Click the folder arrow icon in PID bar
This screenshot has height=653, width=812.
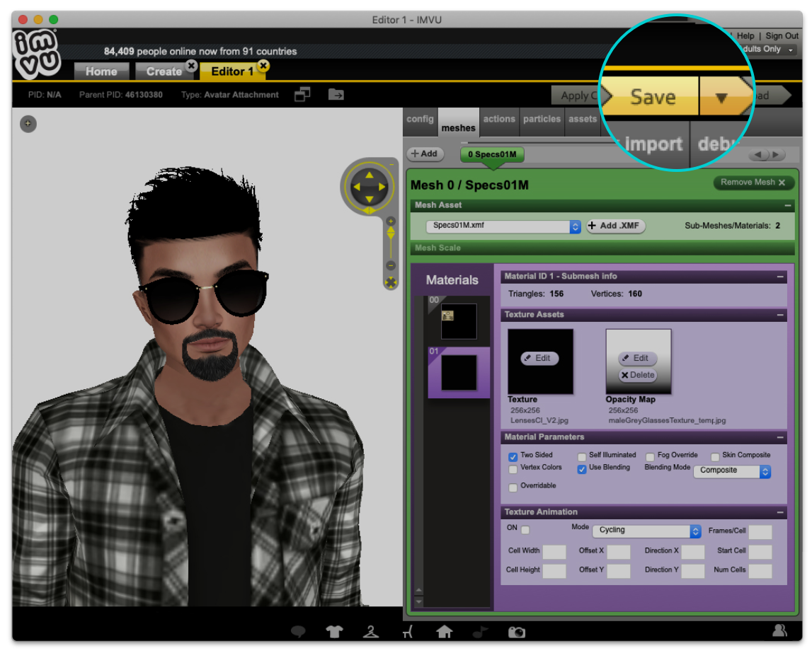click(x=336, y=94)
